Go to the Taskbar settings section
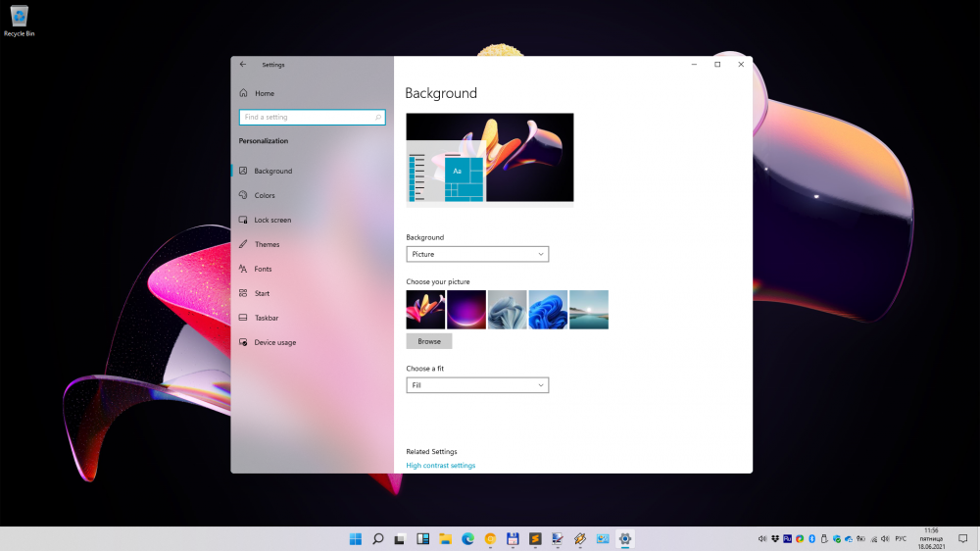Image resolution: width=980 pixels, height=551 pixels. coord(266,318)
